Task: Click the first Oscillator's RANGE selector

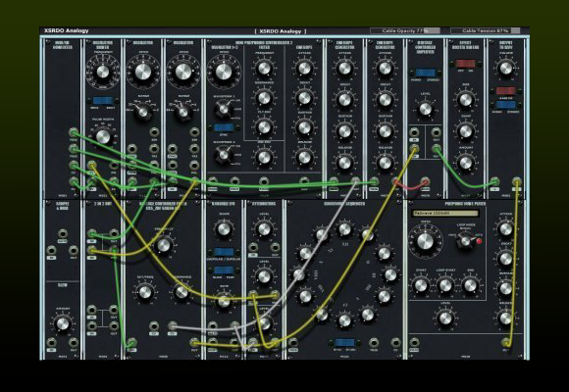Action: 143,112
